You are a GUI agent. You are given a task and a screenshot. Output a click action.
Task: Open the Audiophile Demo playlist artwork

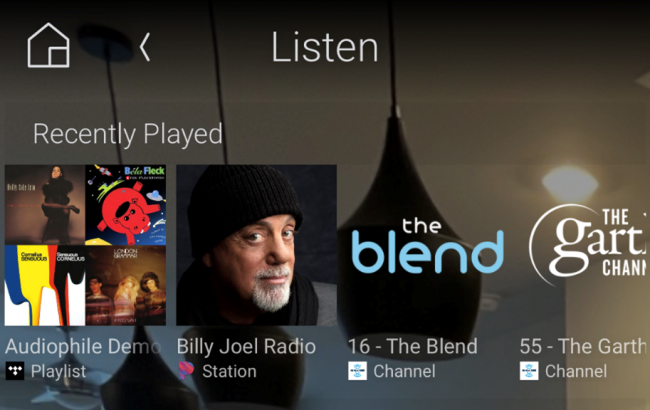tap(85, 245)
